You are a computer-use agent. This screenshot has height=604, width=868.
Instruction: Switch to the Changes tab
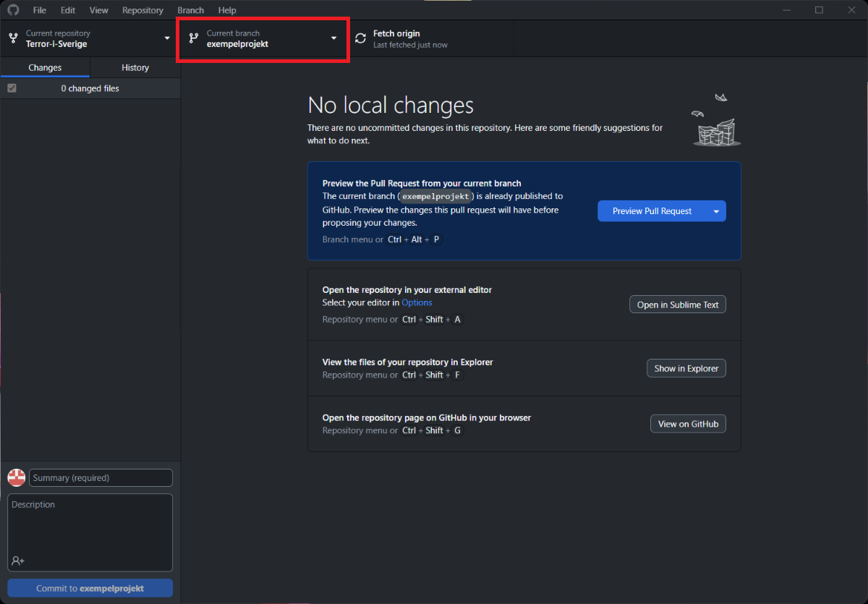45,67
